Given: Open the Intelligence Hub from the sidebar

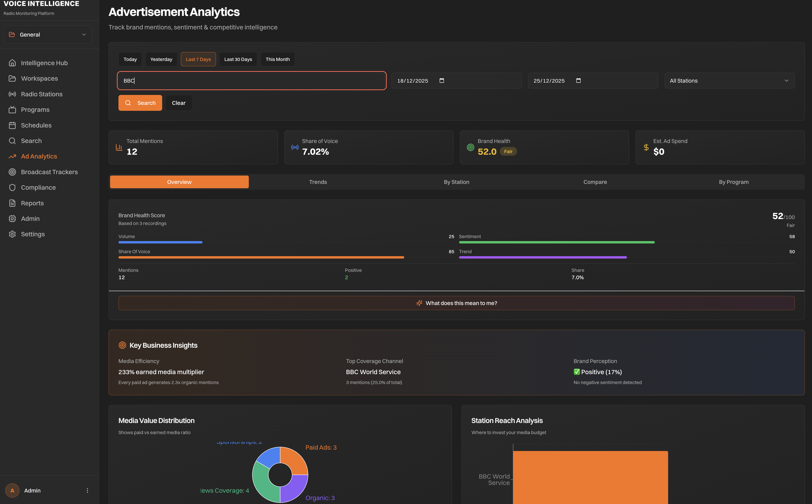Looking at the screenshot, I should [x=44, y=63].
